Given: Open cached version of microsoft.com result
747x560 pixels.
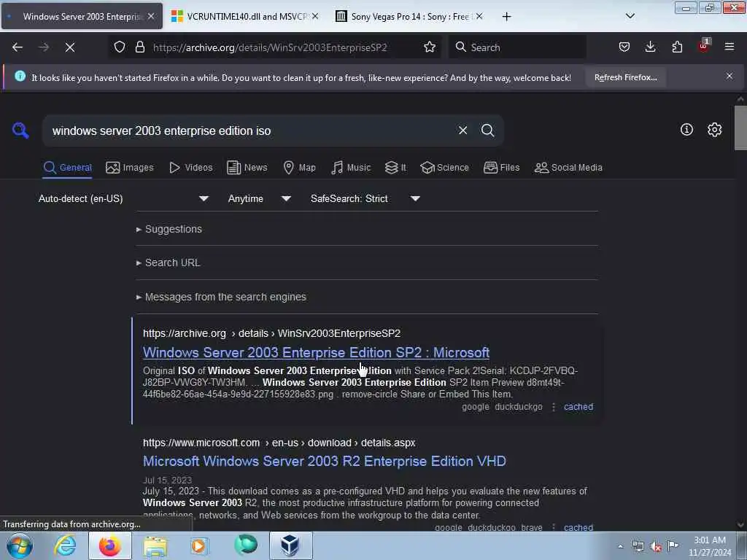Looking at the screenshot, I should pyautogui.click(x=578, y=527).
